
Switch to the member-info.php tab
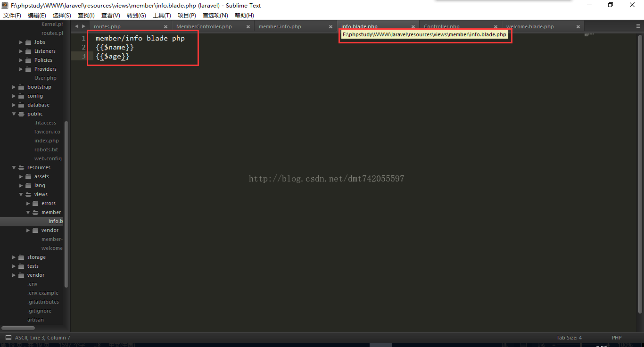click(280, 26)
